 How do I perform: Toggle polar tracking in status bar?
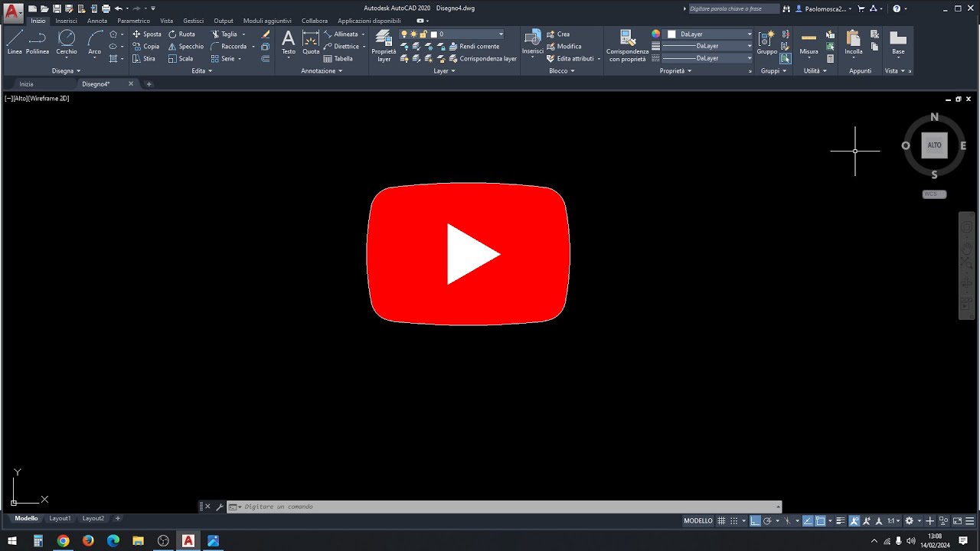[767, 521]
